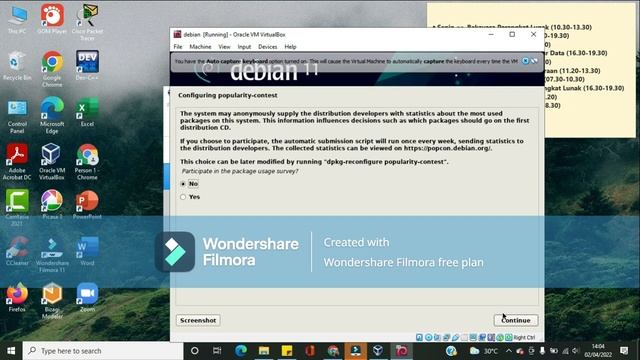Open Picasa 3 desktop icon
The image size is (640, 360).
(x=52, y=205)
